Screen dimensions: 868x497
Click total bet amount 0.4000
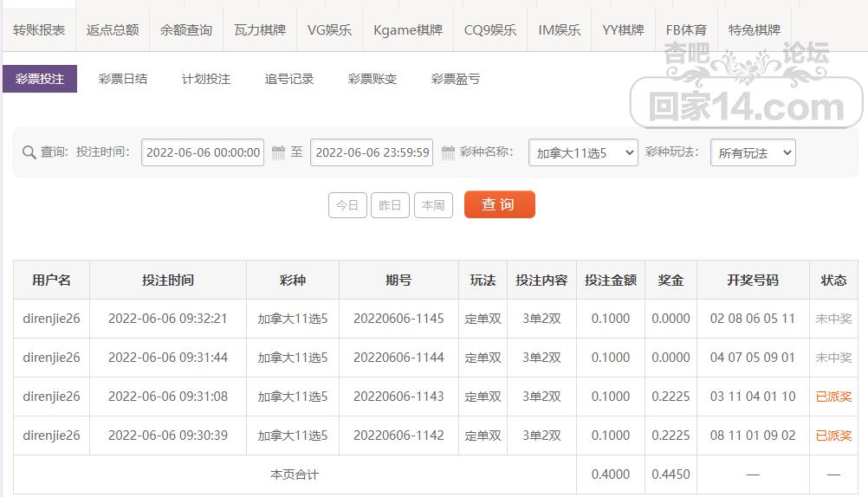[611, 474]
